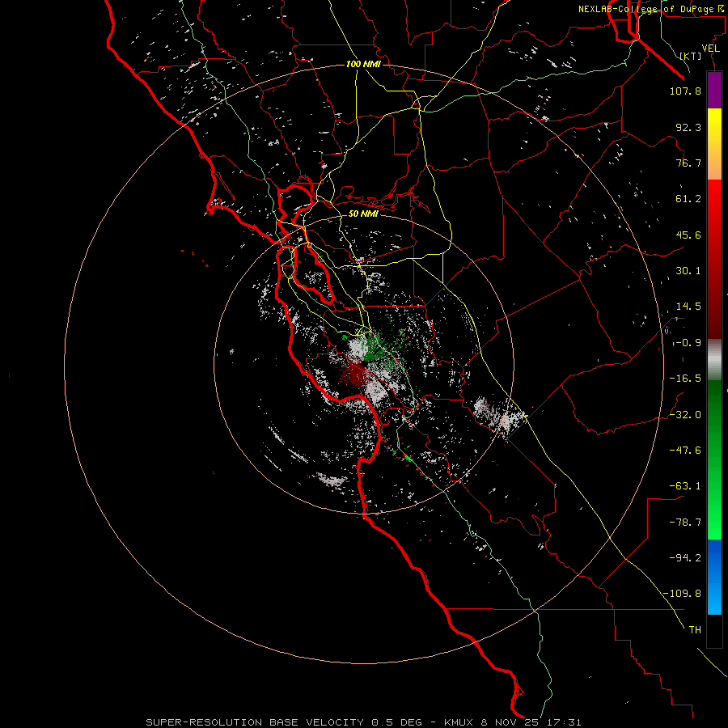Image resolution: width=728 pixels, height=728 pixels.
Task: Click the '[KT]' units label
Action: pyautogui.click(x=691, y=56)
